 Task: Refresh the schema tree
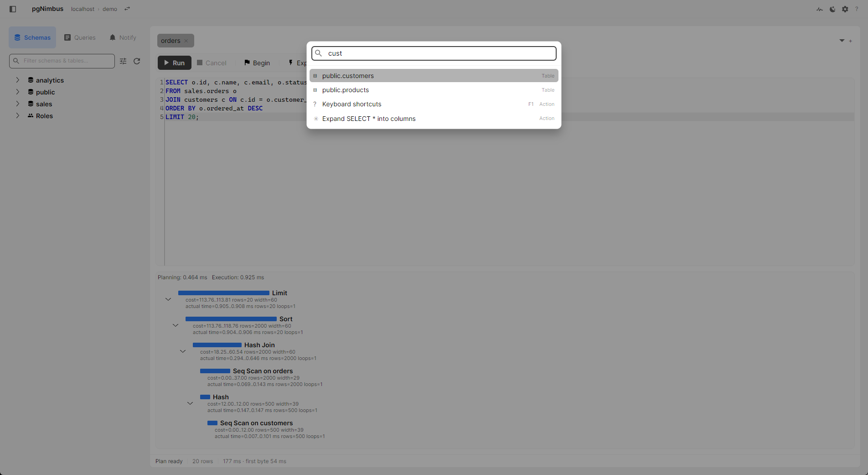click(x=137, y=61)
